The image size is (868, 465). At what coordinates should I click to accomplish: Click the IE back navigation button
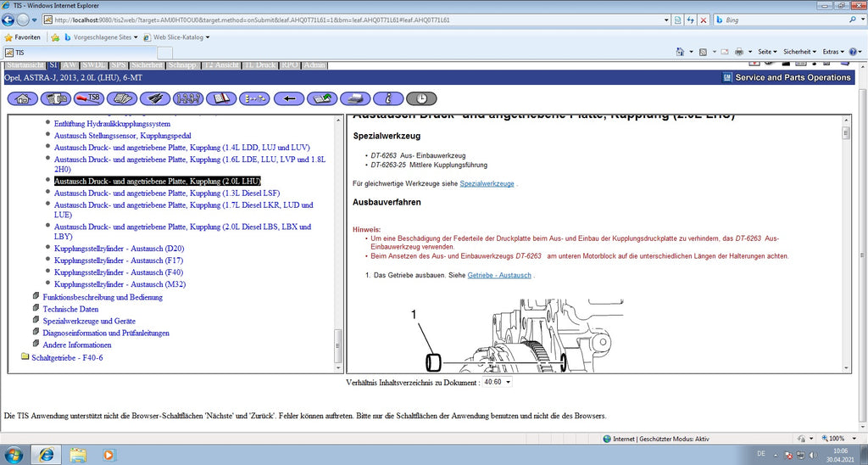click(x=8, y=20)
